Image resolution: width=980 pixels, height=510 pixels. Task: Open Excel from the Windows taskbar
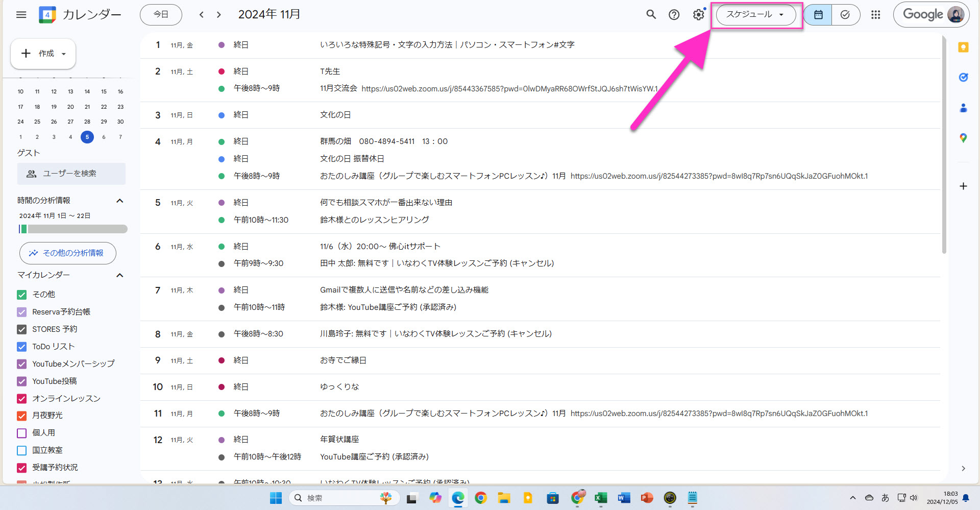(601, 498)
